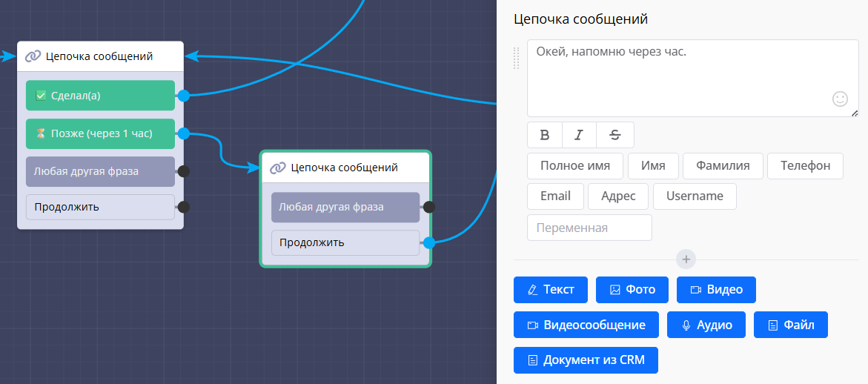
Task: Toggle bold text formatting
Action: click(x=545, y=135)
